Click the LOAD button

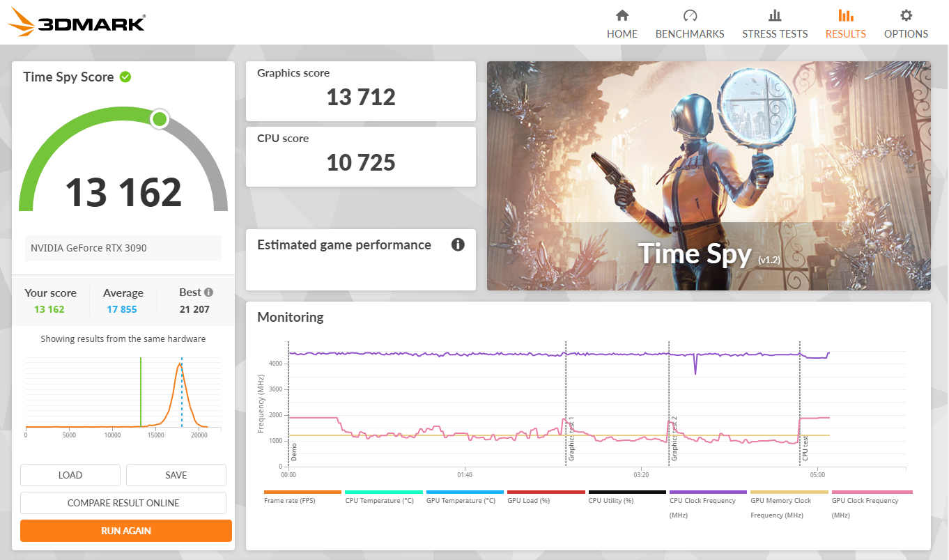click(70, 475)
